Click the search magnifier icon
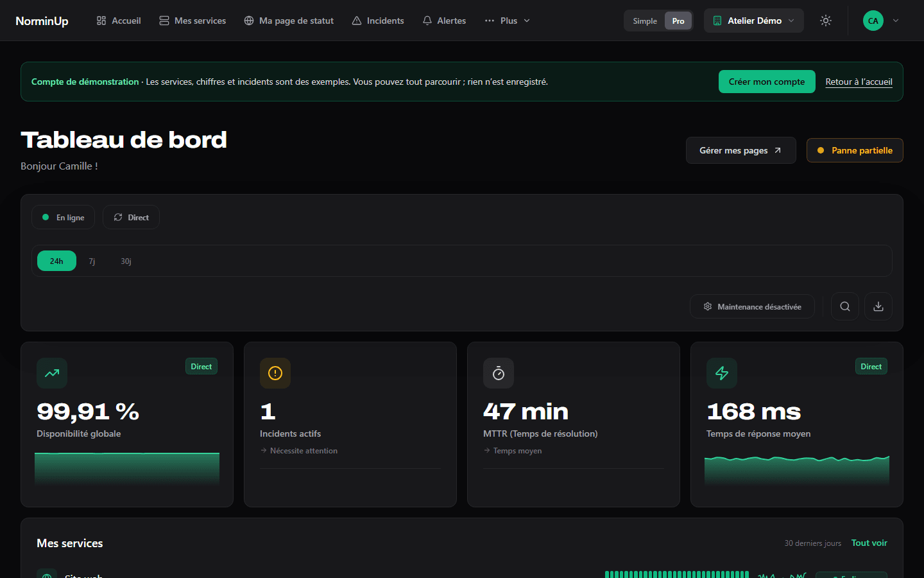Viewport: 924px width, 578px height. pyautogui.click(x=845, y=306)
